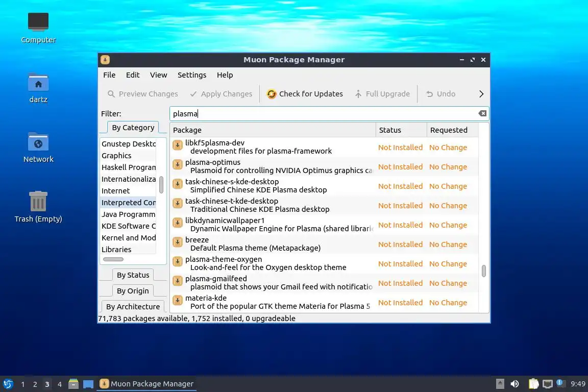Open the dartz home folder icon

point(38,82)
